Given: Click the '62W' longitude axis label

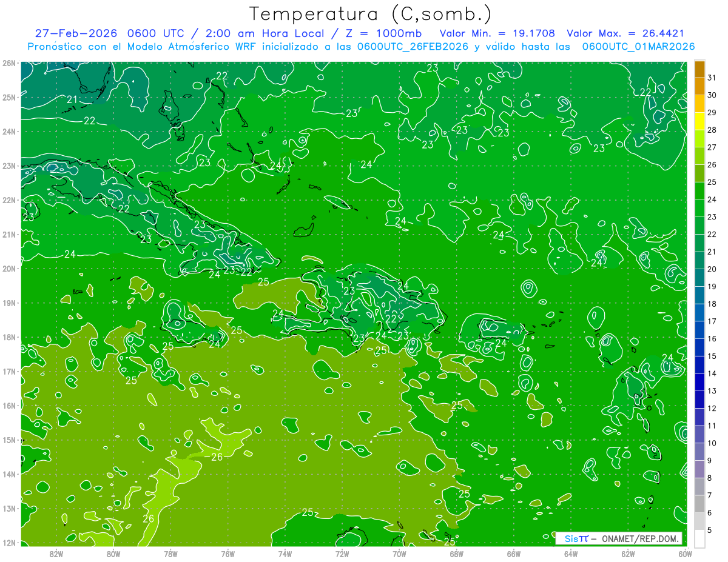Looking at the screenshot, I should click(628, 554).
